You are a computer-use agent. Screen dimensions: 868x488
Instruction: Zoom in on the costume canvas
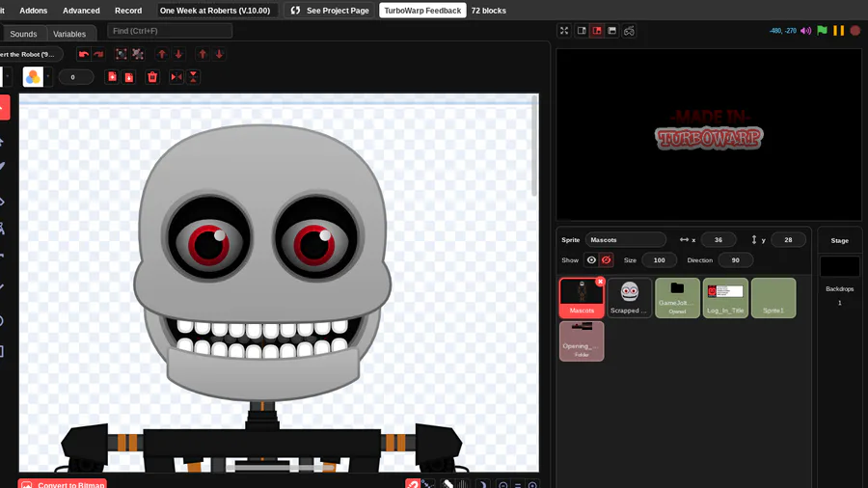tap(532, 485)
